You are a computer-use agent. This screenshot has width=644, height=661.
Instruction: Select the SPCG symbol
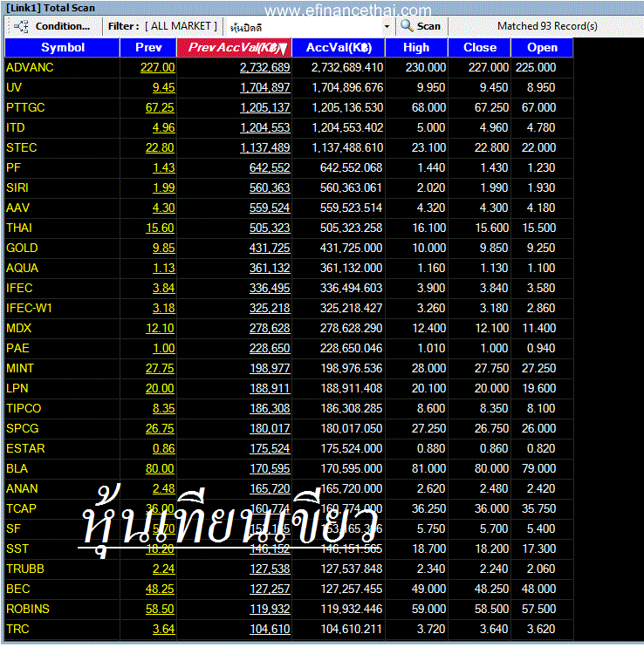[23, 428]
